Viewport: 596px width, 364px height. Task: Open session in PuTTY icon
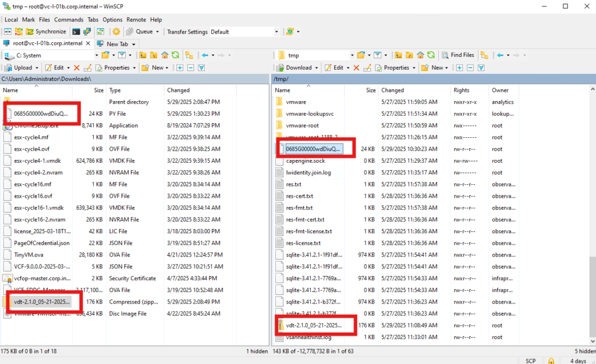click(87, 31)
